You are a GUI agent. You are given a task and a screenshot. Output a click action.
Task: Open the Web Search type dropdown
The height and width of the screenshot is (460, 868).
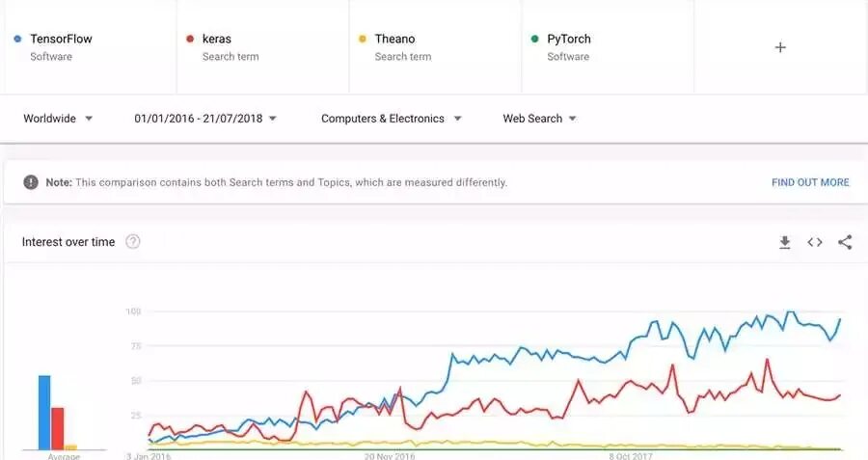tap(539, 119)
